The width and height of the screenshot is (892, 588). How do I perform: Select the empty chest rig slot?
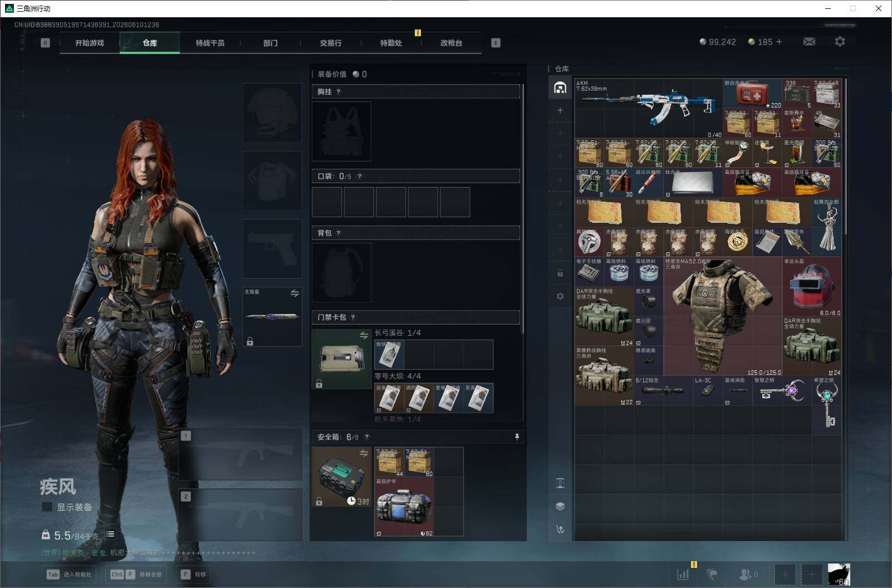pos(341,131)
